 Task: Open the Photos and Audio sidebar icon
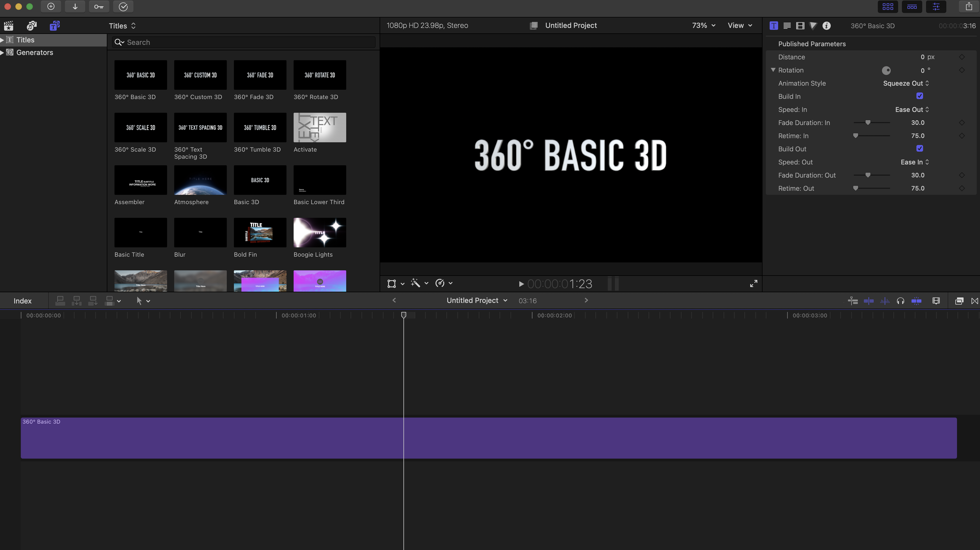point(31,25)
